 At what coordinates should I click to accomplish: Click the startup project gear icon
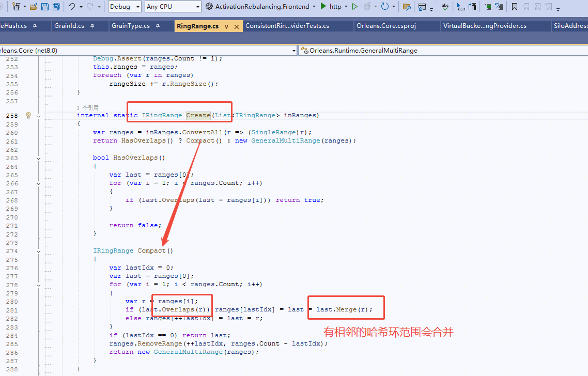point(209,6)
